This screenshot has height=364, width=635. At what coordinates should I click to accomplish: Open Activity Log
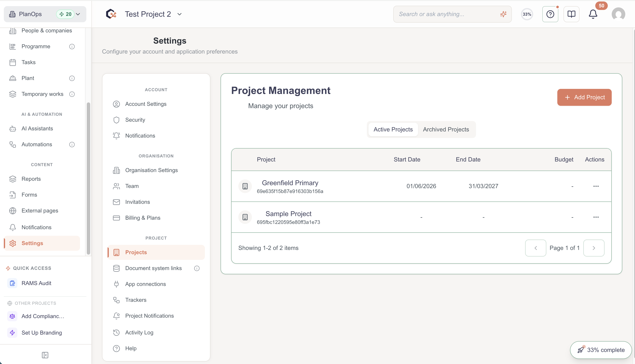[x=156, y=333]
